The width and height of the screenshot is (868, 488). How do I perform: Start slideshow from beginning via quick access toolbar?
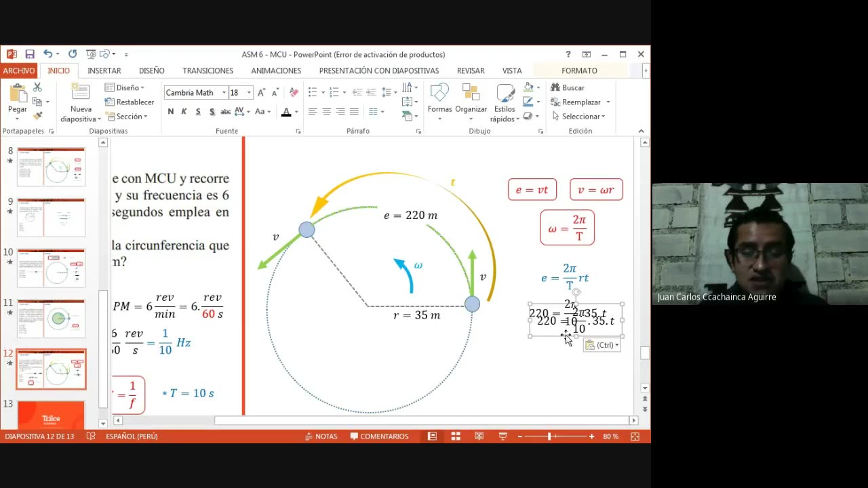[x=91, y=54]
